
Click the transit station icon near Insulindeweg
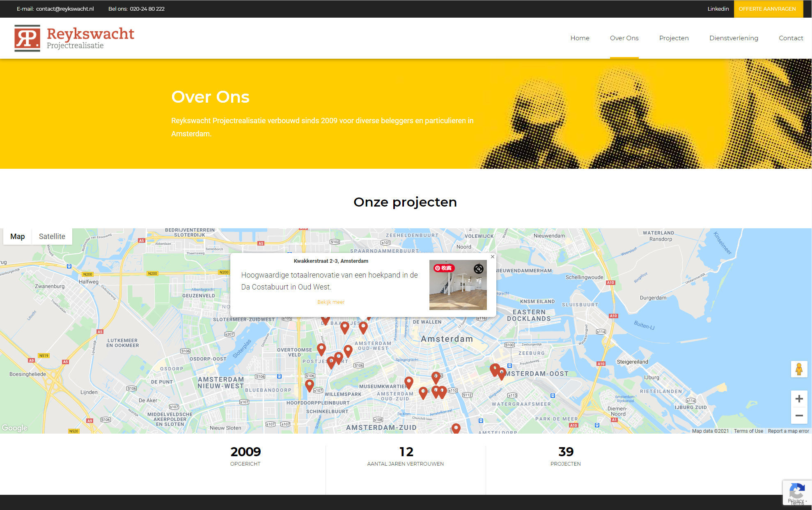pos(509,365)
